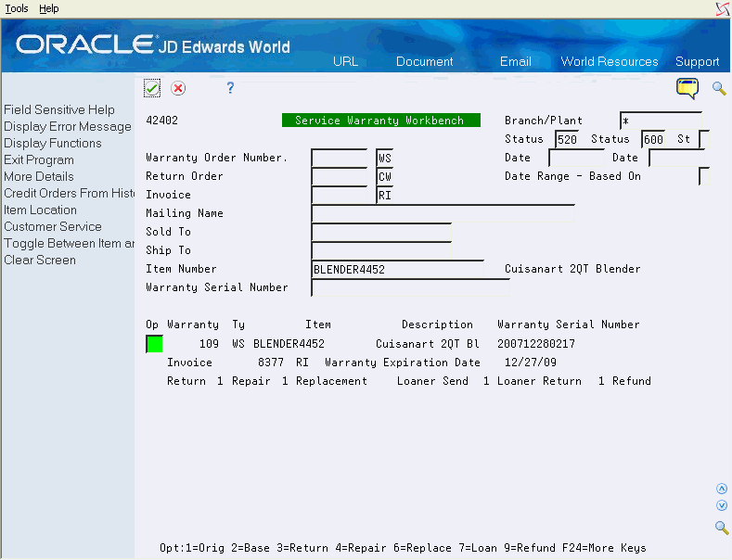
Task: Select Item Location
Action: tap(40, 210)
